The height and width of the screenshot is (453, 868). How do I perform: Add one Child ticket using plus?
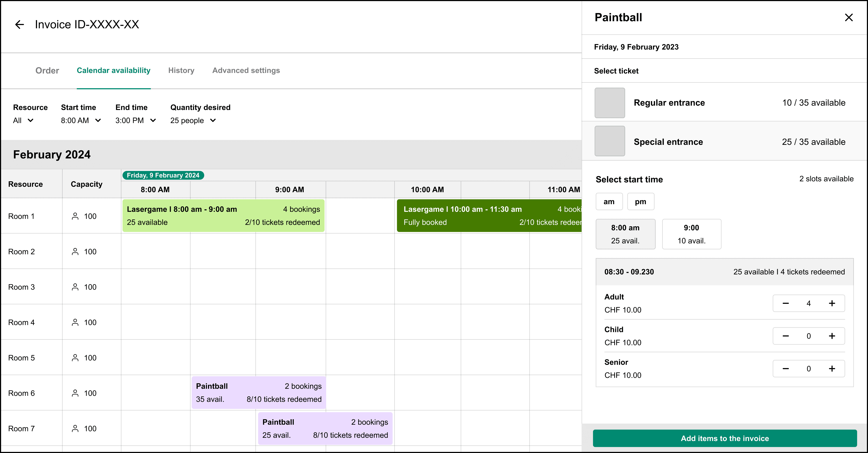tap(832, 336)
